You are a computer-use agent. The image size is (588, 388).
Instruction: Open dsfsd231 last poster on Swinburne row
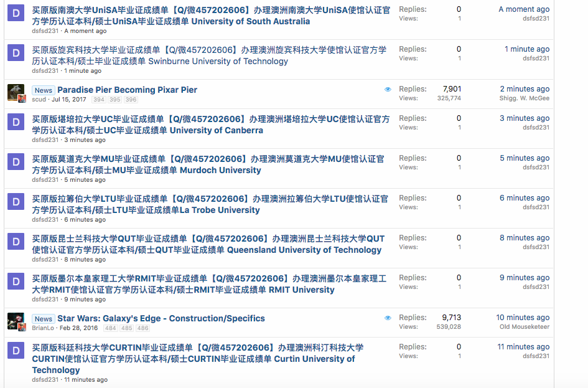(x=536, y=59)
